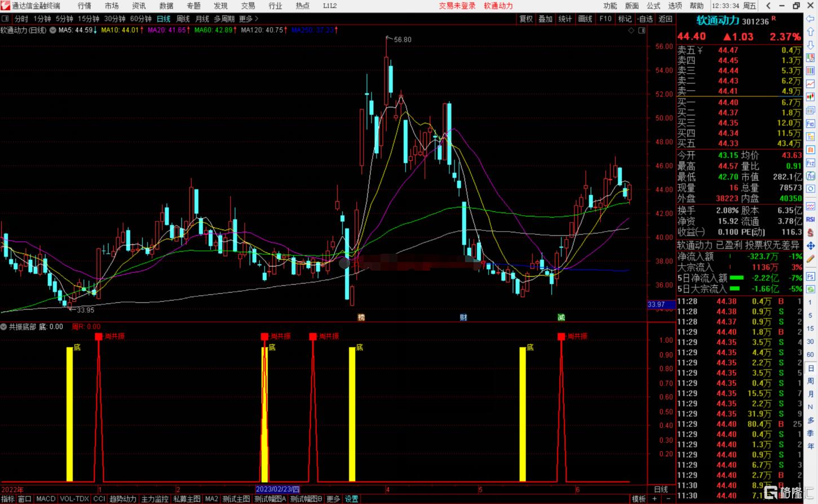
Task: Open the 模板 template selector
Action: tap(638, 499)
